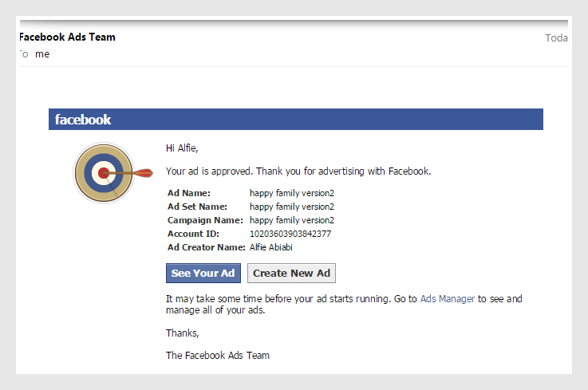Click the Ad Set Name value text

(292, 207)
